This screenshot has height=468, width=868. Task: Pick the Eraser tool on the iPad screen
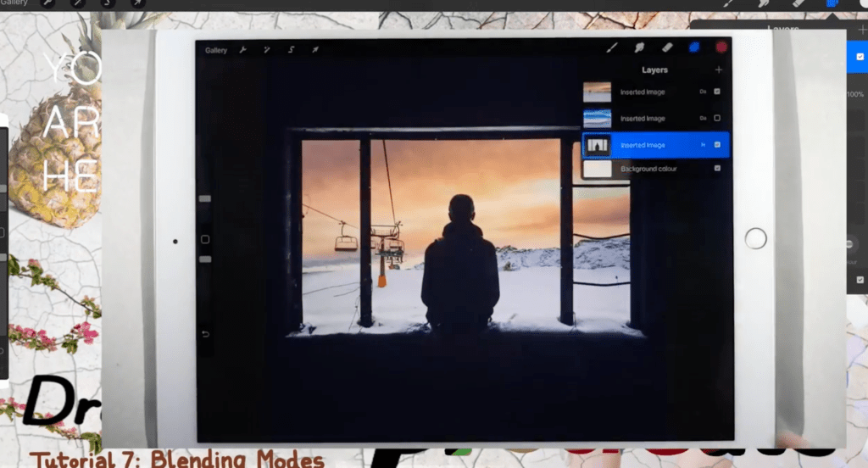666,48
